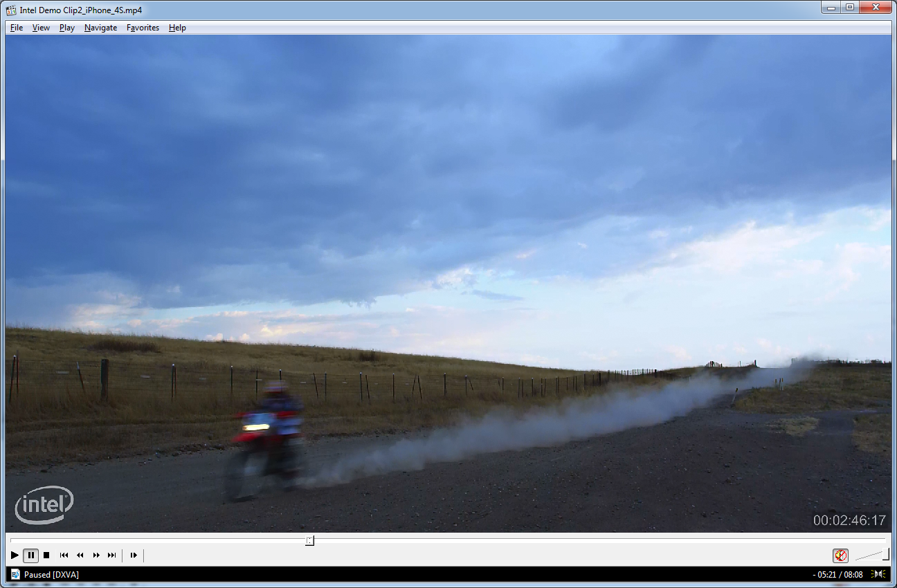Toggle the mute speaker button
This screenshot has width=897, height=588.
(x=840, y=555)
